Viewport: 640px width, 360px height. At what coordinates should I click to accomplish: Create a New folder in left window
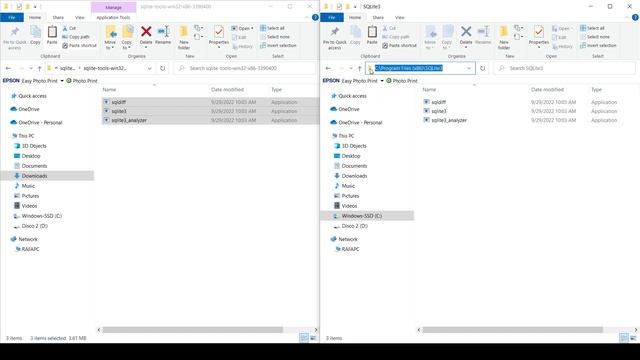184,38
